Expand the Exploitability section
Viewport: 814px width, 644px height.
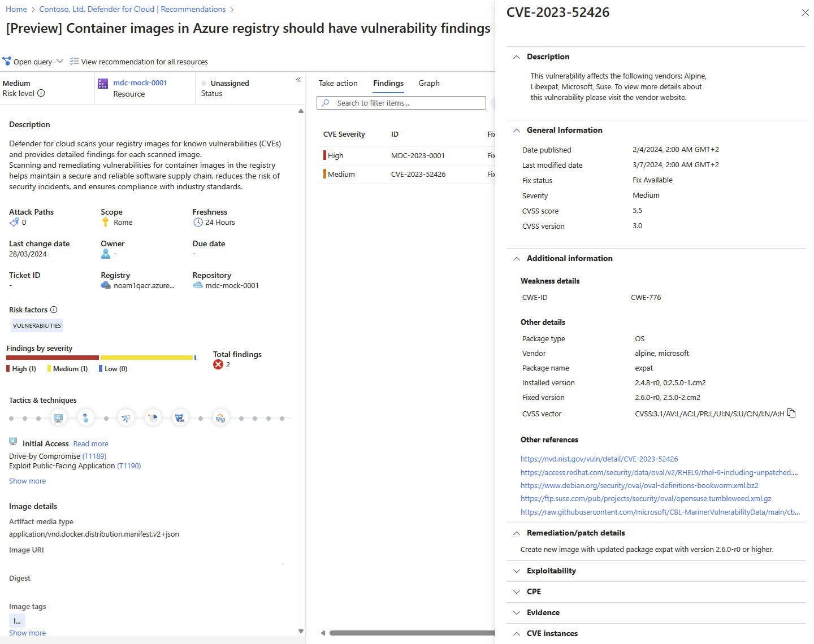pos(551,571)
